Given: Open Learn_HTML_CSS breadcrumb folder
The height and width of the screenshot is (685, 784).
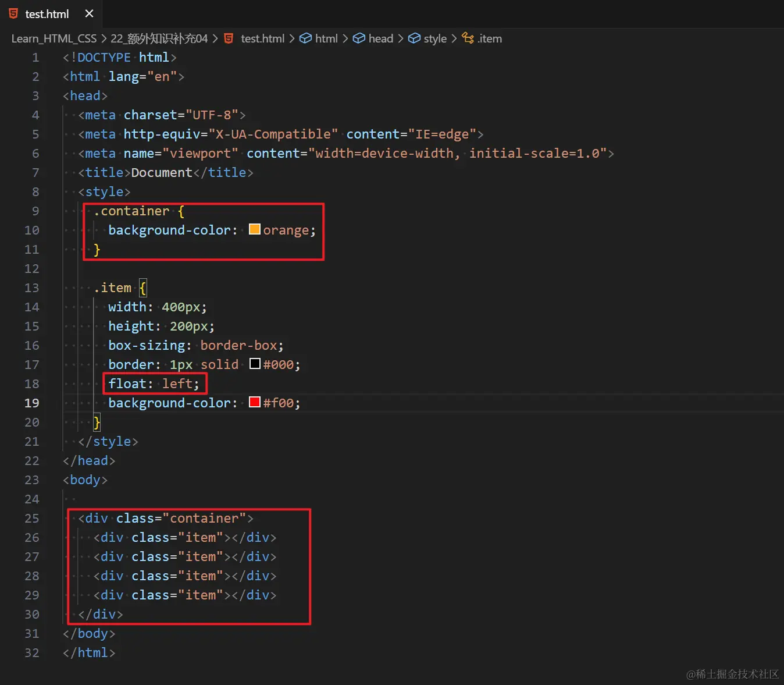Looking at the screenshot, I should pos(54,38).
